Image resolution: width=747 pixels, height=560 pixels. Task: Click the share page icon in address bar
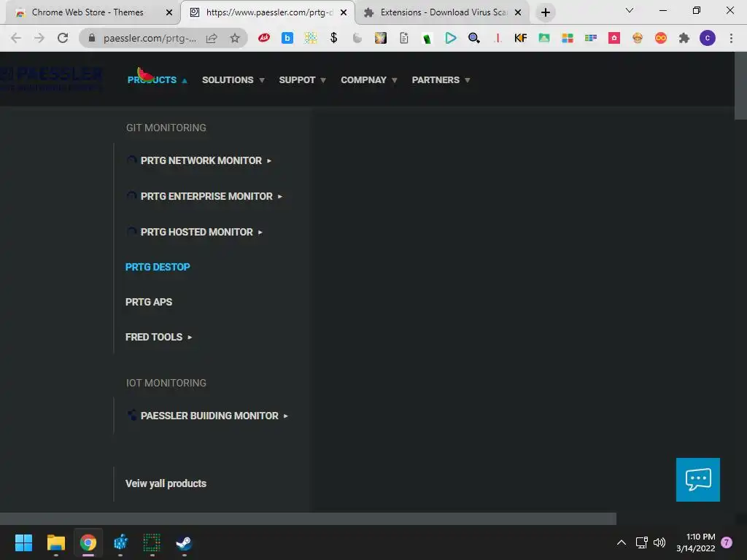(212, 38)
